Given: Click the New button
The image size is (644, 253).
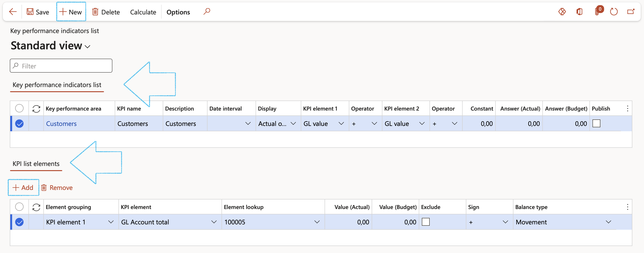Looking at the screenshot, I should (x=71, y=12).
